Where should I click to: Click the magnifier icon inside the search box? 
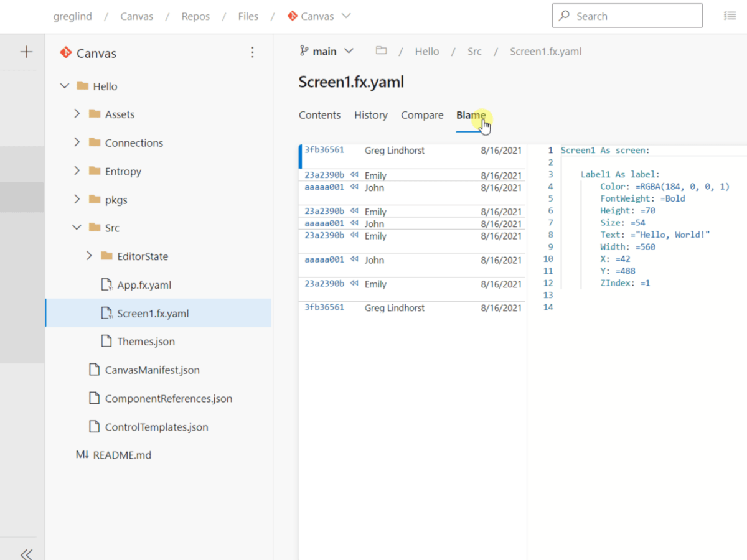565,16
